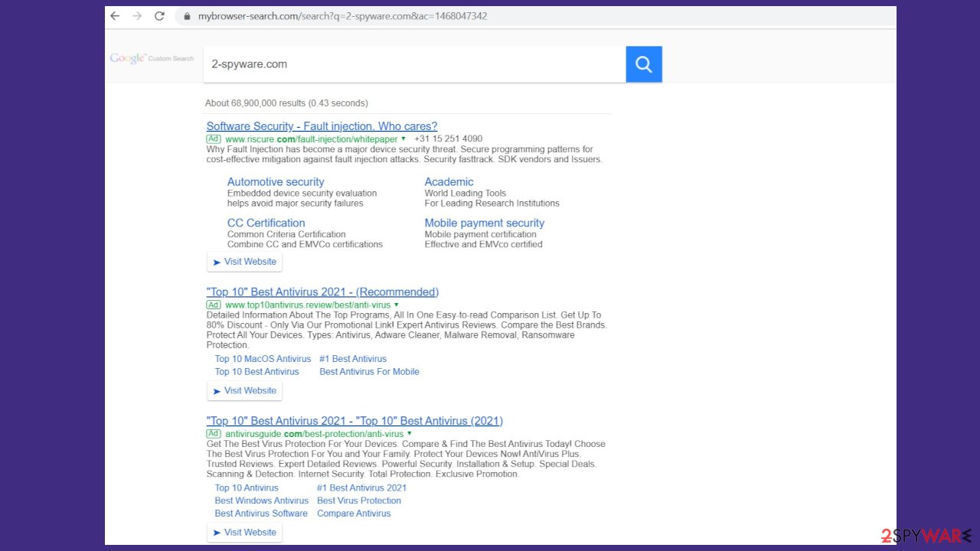Open the Best Antivirus For Mobile link
Viewport: 980px width, 551px height.
coord(370,372)
